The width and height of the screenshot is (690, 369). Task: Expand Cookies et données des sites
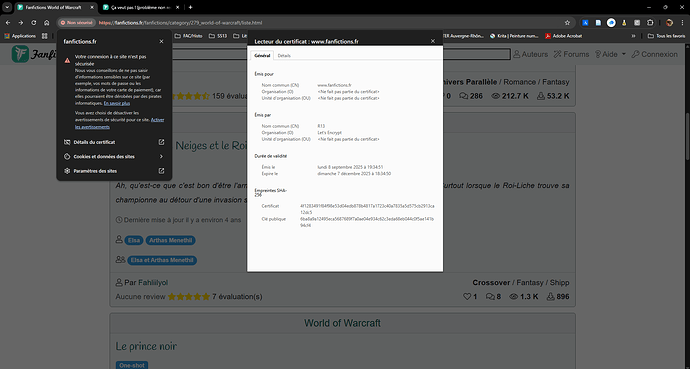tap(114, 157)
